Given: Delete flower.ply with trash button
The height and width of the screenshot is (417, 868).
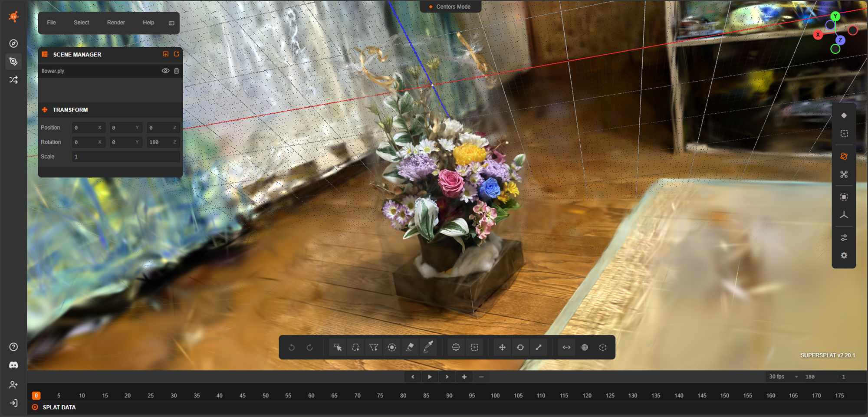Looking at the screenshot, I should [x=177, y=71].
